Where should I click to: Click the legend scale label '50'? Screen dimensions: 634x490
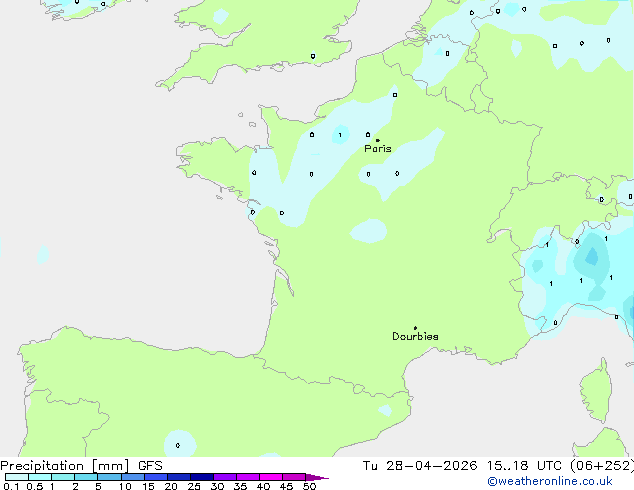[x=309, y=486]
